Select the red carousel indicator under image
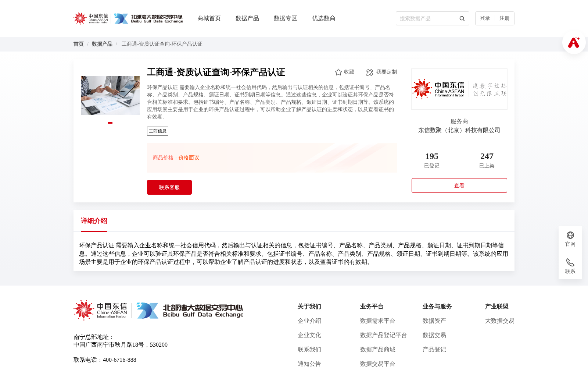588x368 pixels. 110,123
